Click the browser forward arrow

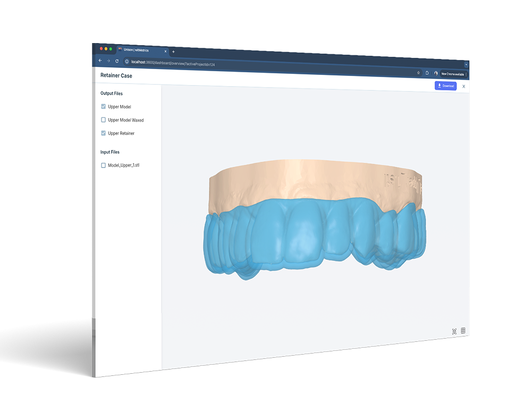tap(108, 61)
